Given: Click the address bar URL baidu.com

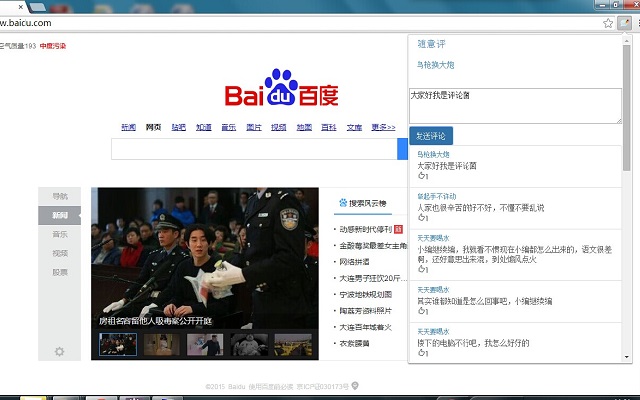Looking at the screenshot, I should [x=26, y=23].
